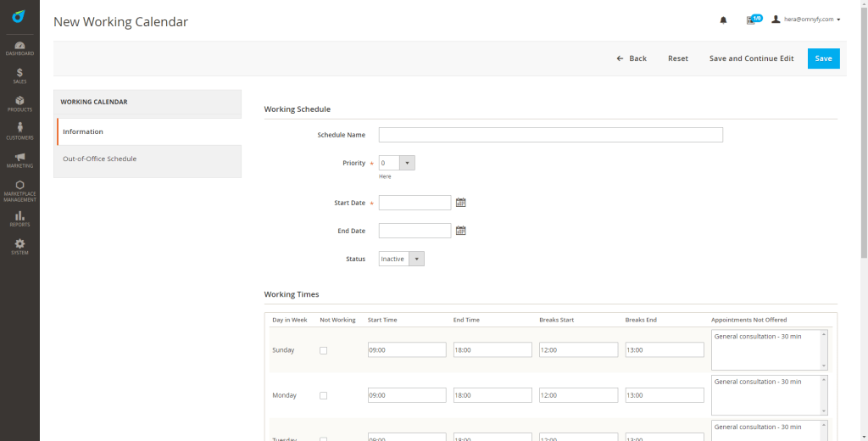Click Monday Breaks End field
868x441 pixels.
point(665,395)
